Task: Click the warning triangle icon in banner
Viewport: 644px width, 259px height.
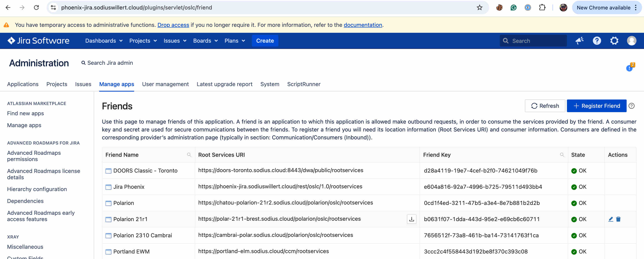Action: point(7,25)
